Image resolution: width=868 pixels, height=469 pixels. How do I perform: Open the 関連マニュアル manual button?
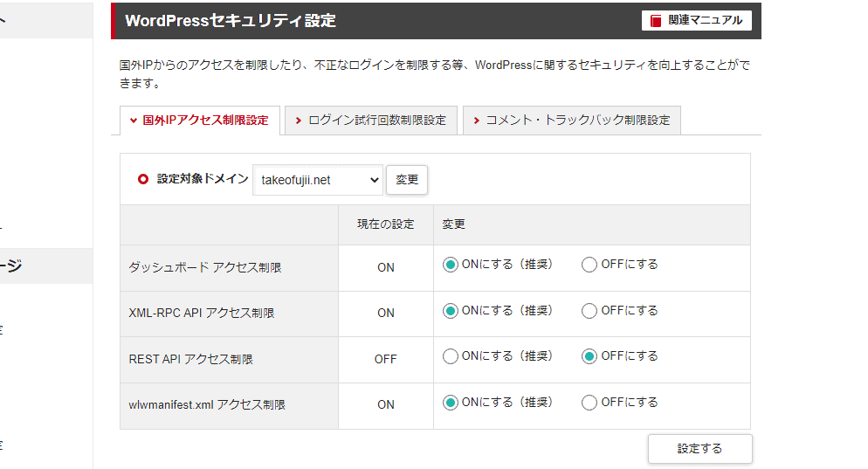point(696,20)
